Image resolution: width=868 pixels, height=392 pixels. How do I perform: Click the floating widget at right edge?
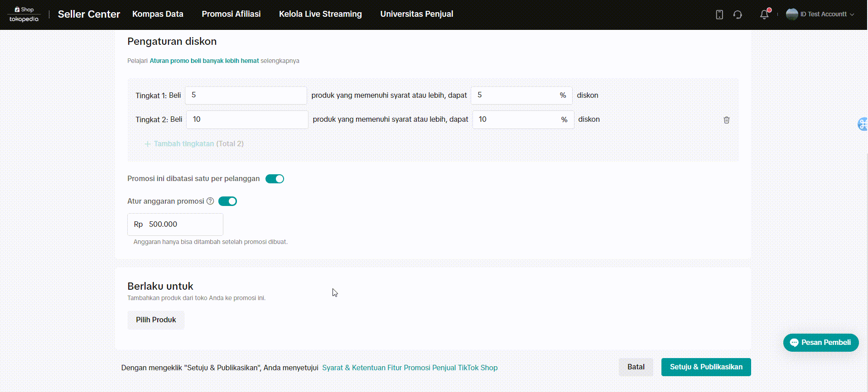[x=863, y=124]
